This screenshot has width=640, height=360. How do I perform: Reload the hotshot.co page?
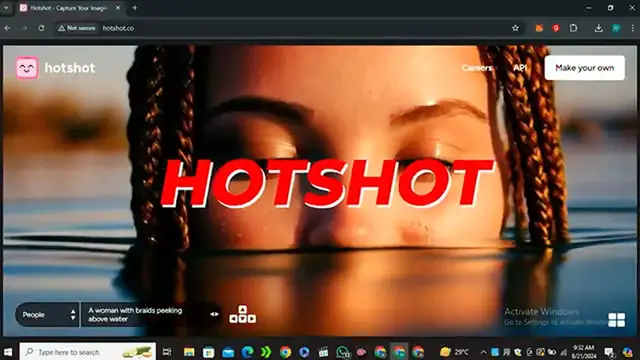tap(41, 28)
